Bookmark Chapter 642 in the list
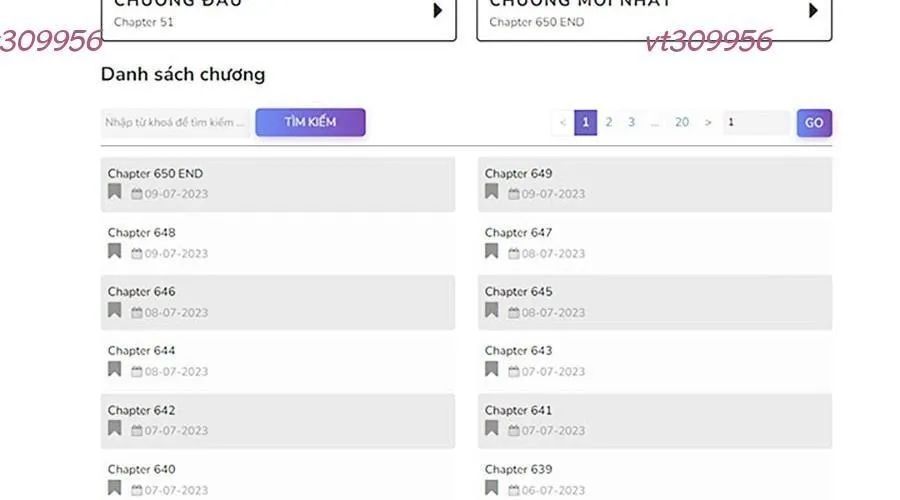This screenshot has width=900, height=500. [115, 429]
